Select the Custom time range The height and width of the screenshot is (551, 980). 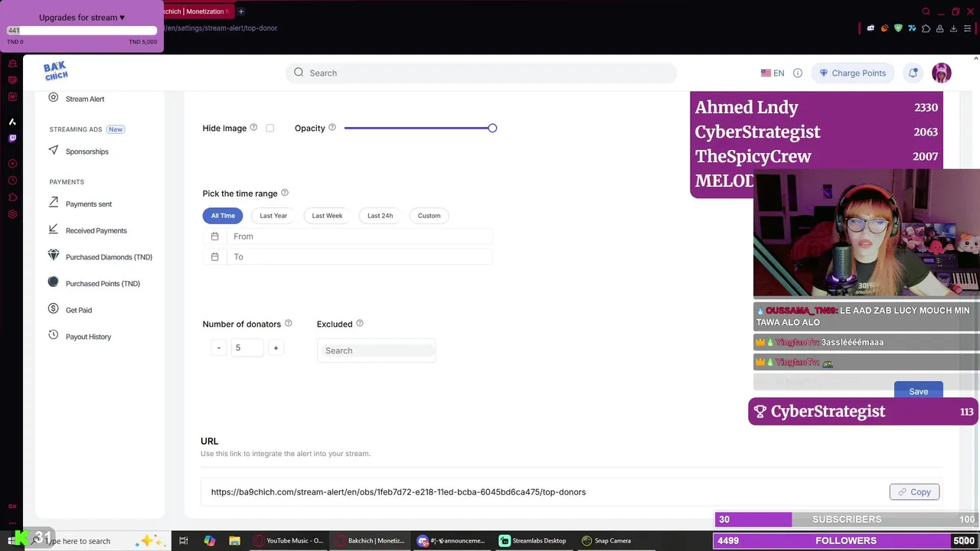point(429,216)
